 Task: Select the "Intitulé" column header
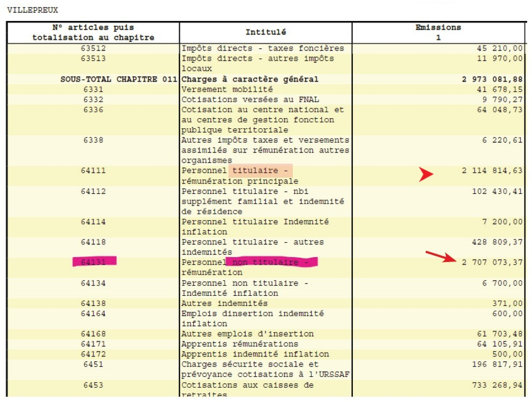click(x=265, y=32)
